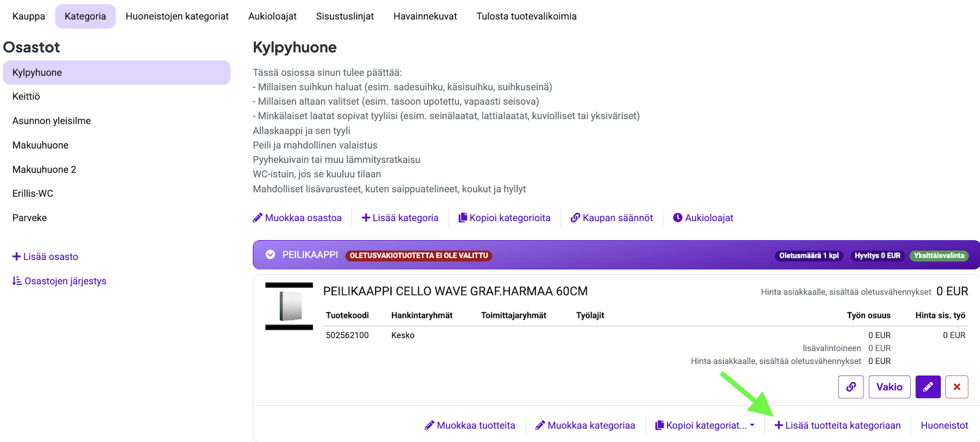The height and width of the screenshot is (442, 980).
Task: Click the mirror cabinet product thumbnail
Action: click(289, 306)
